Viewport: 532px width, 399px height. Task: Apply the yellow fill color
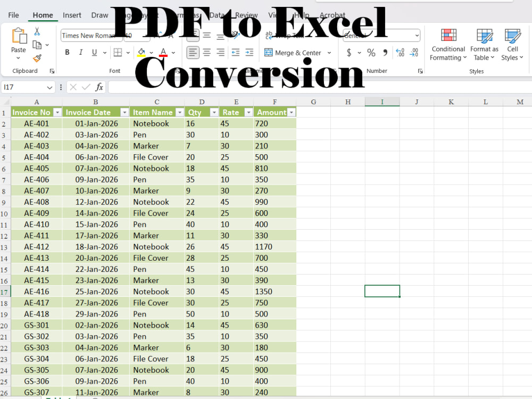click(x=142, y=52)
